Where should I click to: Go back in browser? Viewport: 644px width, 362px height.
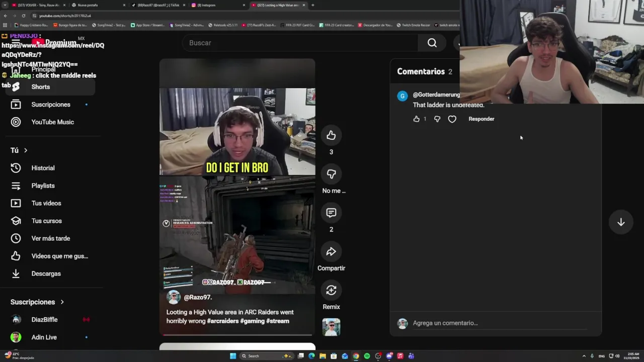(5, 16)
